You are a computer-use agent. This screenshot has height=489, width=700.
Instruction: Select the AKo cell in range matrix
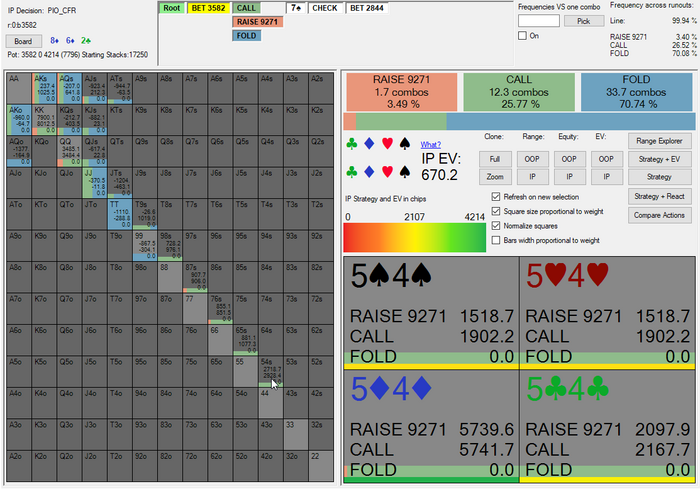[x=19, y=120]
